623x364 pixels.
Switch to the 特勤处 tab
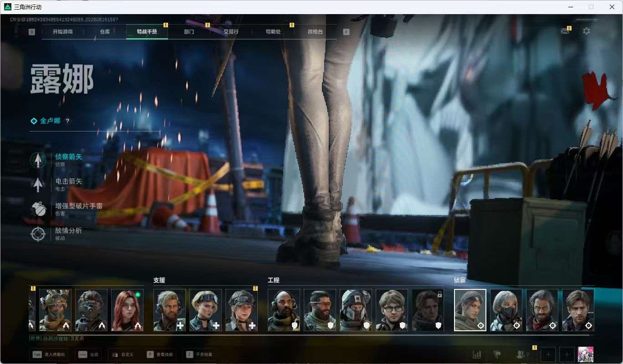pyautogui.click(x=273, y=32)
